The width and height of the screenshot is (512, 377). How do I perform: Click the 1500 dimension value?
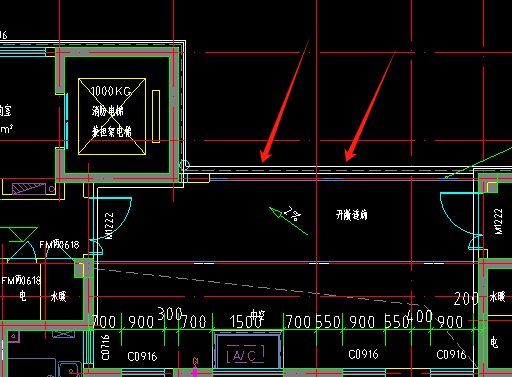[x=246, y=322]
